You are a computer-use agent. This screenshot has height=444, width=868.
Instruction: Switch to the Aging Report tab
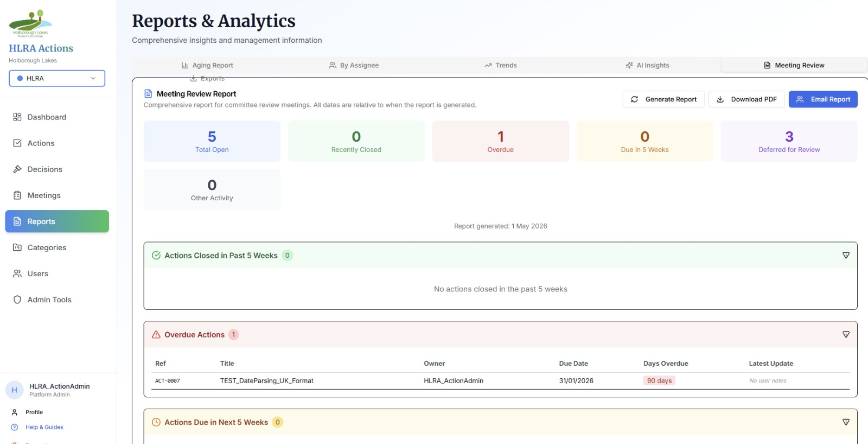coord(207,65)
